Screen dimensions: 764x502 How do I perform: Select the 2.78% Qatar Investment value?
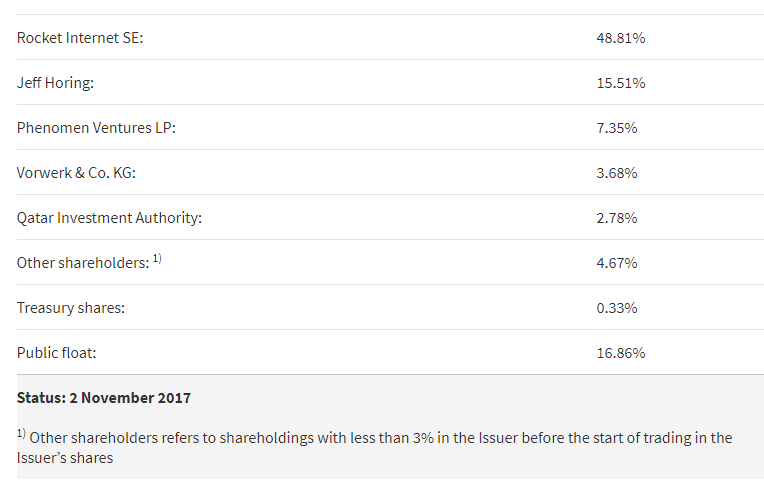coord(616,218)
